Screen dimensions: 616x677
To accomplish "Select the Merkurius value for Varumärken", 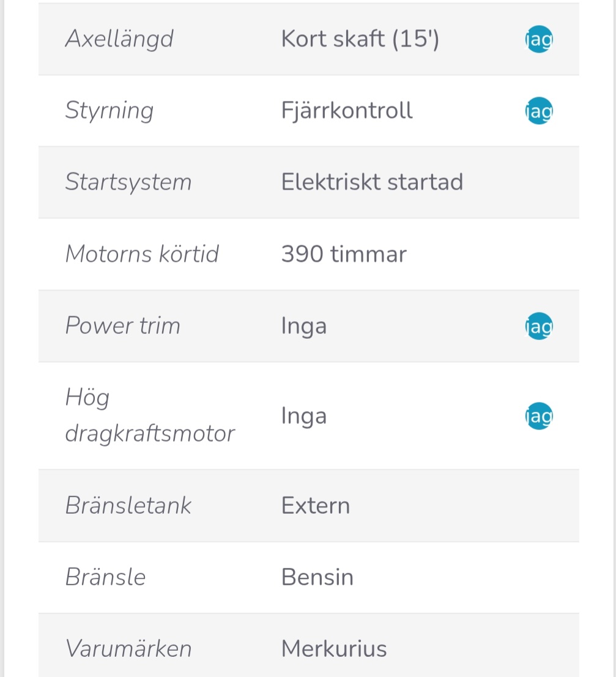I will coord(334,649).
